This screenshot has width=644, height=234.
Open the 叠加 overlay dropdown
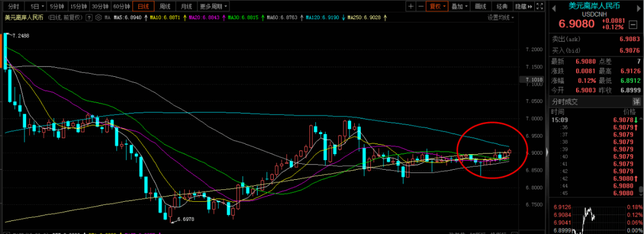(x=459, y=7)
